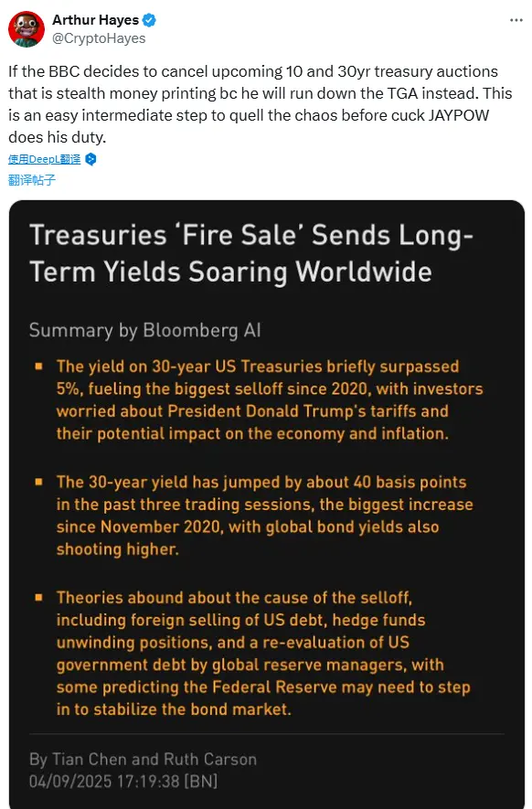This screenshot has height=809, width=532.
Task: Click the 翻译帖子 translate post link
Action: pyautogui.click(x=32, y=180)
